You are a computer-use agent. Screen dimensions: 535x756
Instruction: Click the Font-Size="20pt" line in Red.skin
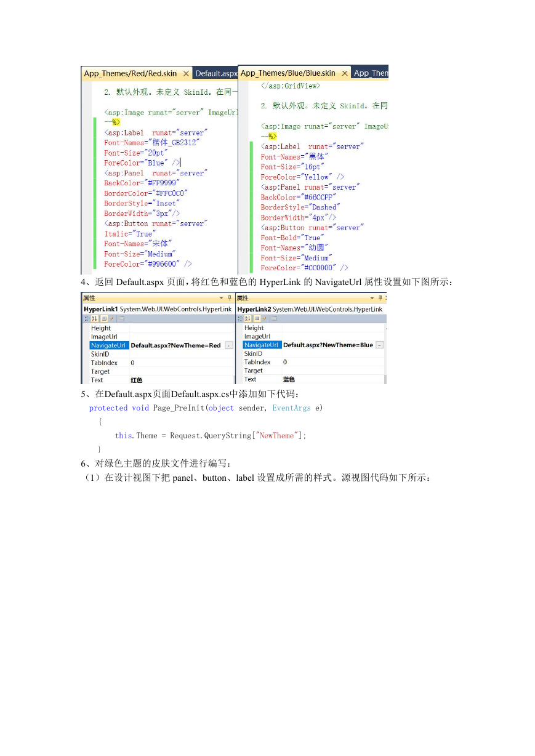pos(136,153)
